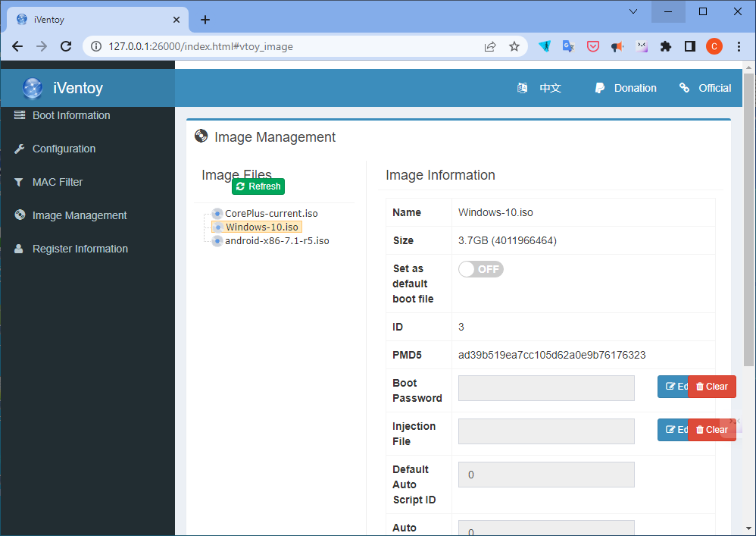
Task: Select CorePlus-current.iso in the file tree
Action: (x=271, y=213)
